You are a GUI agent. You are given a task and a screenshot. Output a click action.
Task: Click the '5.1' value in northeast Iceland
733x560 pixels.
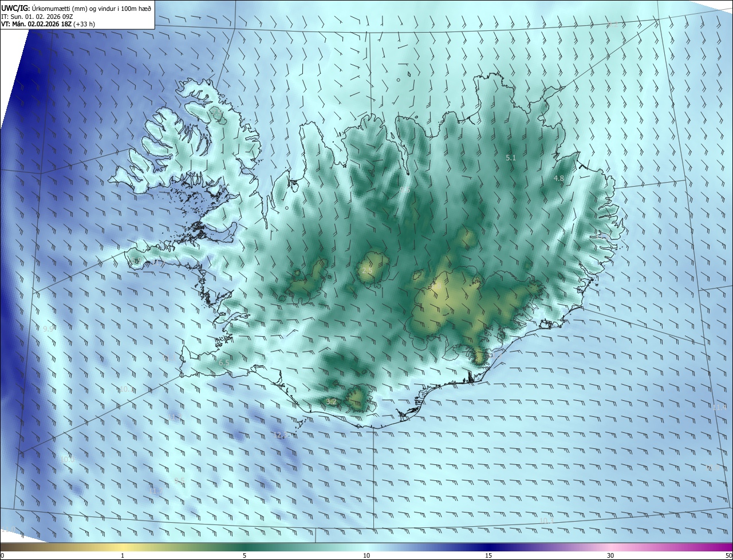click(511, 157)
